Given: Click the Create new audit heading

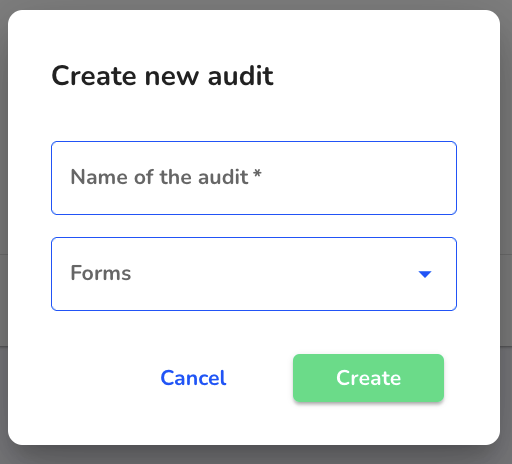Looking at the screenshot, I should click(163, 76).
